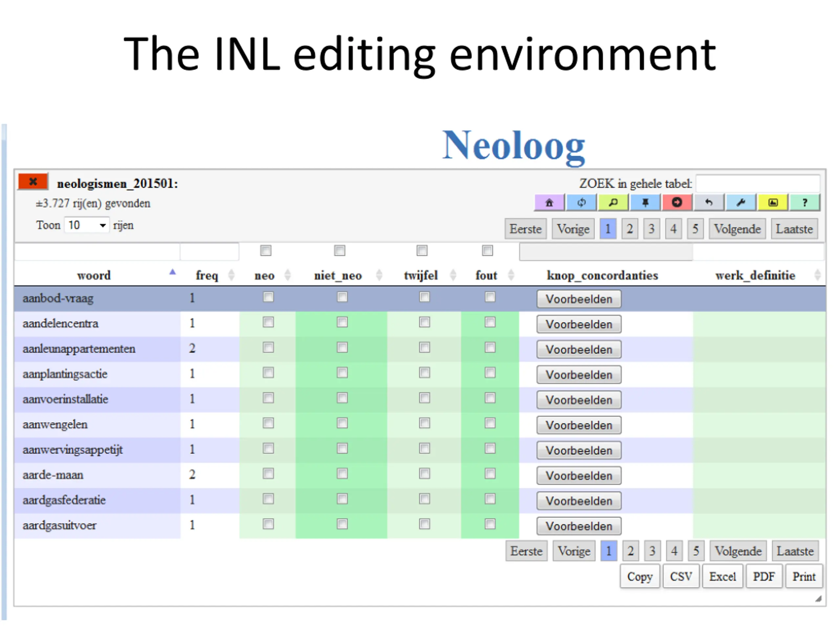Select the aanleunappartementen word cell
The image size is (840, 630).
(x=97, y=349)
